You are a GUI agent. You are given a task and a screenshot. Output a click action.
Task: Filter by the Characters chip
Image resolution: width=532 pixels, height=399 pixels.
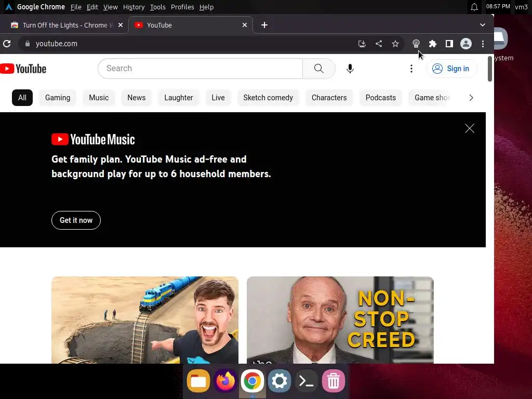(x=329, y=98)
